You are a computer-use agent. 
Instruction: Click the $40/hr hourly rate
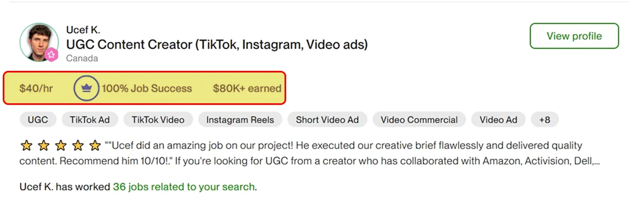pos(36,88)
